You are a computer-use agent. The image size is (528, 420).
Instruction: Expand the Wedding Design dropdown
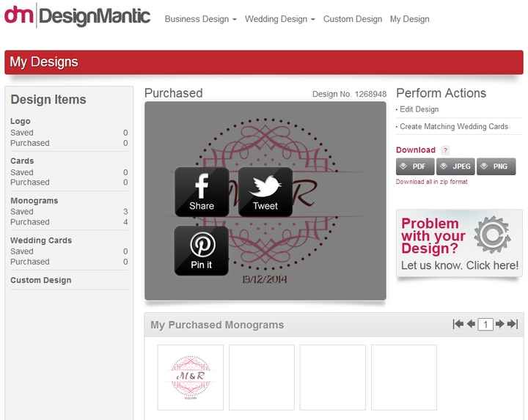[280, 19]
